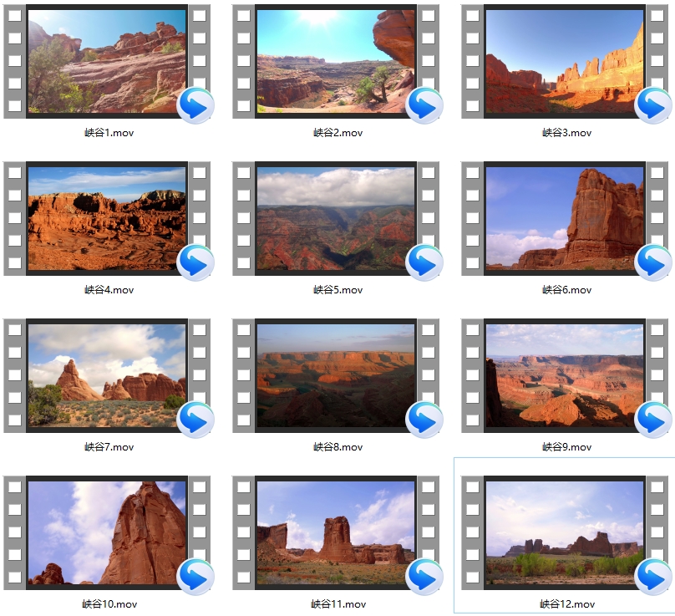Select the 峡谷4.mov video thumbnail
Screen dimensions: 675x616
[107, 219]
